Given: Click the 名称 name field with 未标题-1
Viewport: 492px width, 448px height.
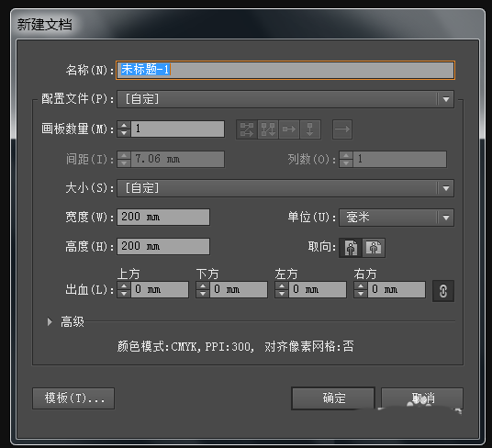Looking at the screenshot, I should tap(285, 70).
